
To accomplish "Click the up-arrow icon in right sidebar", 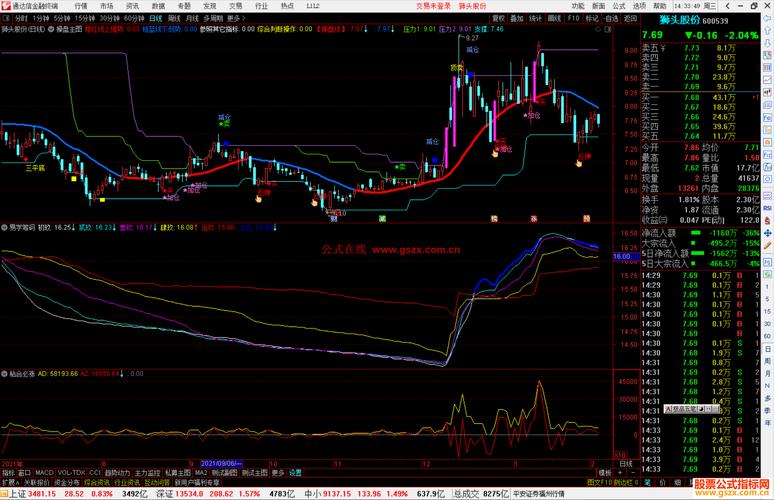I will 768,31.
